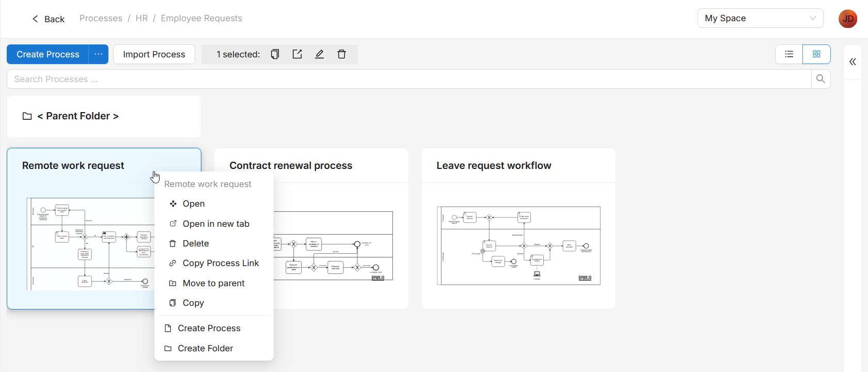Screen dimensions: 868x372
Task: Open the JD user avatar menu
Action: click(x=847, y=19)
